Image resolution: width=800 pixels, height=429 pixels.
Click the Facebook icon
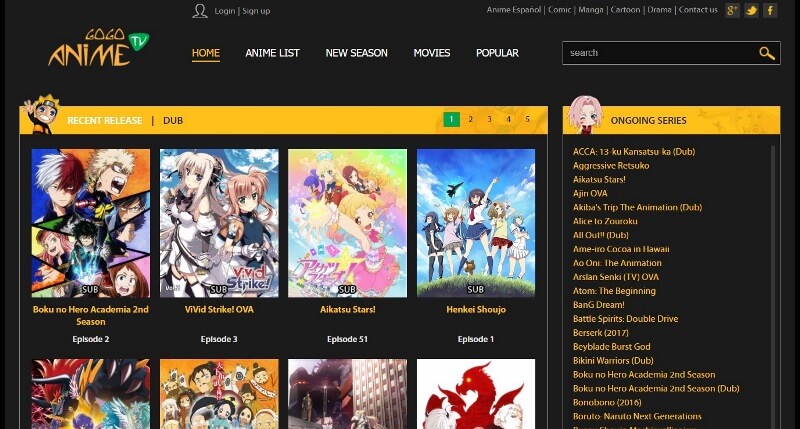[770, 10]
